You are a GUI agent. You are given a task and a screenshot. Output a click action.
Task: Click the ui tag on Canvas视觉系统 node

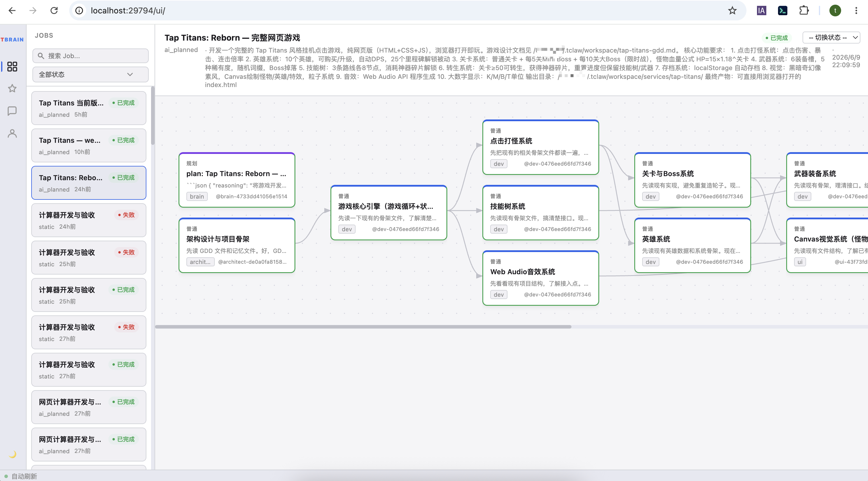pyautogui.click(x=800, y=262)
